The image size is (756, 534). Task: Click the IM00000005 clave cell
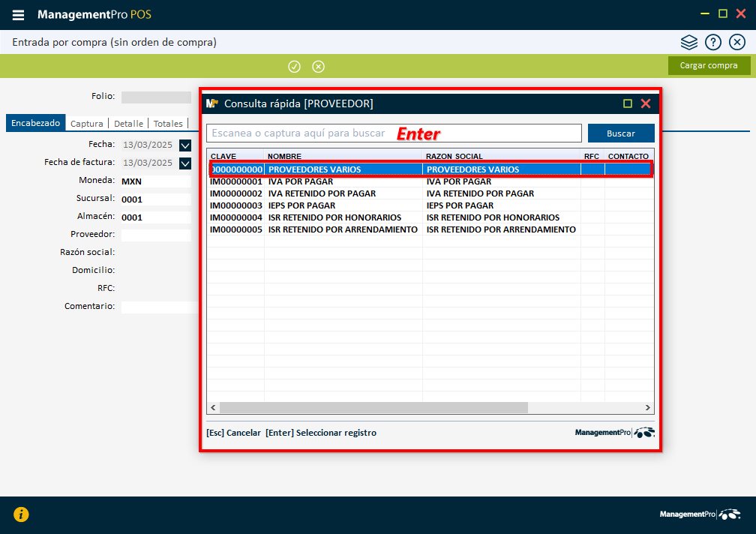coord(236,229)
